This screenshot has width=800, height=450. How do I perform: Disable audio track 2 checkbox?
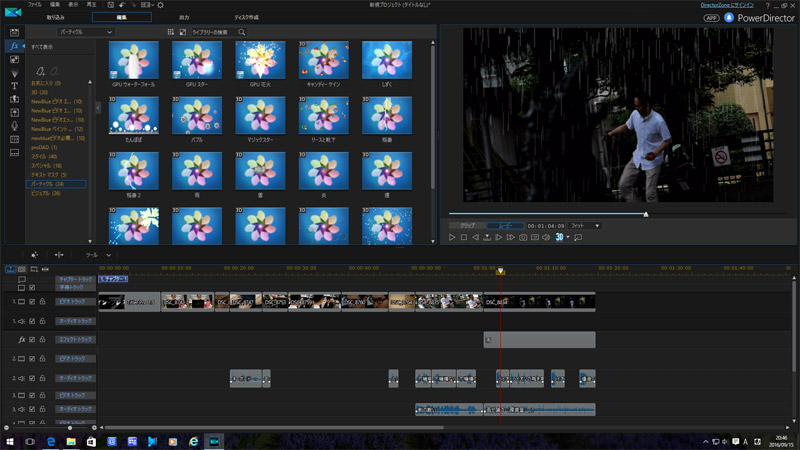[x=32, y=378]
